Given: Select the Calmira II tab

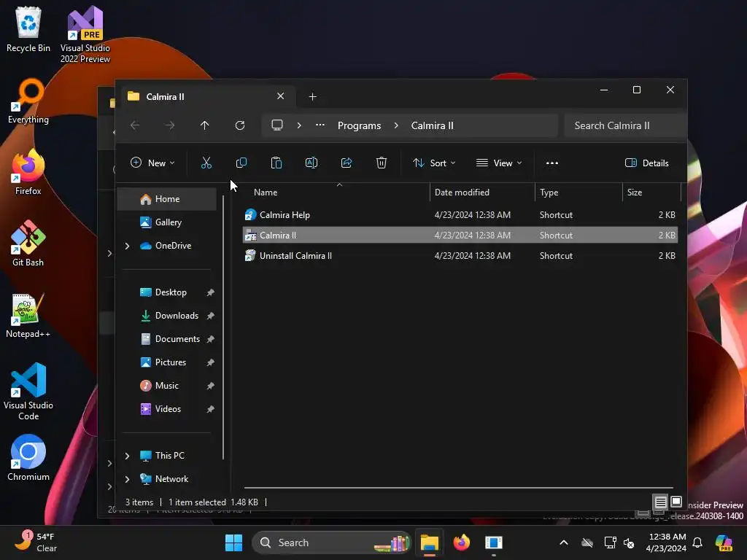Looking at the screenshot, I should [x=206, y=97].
